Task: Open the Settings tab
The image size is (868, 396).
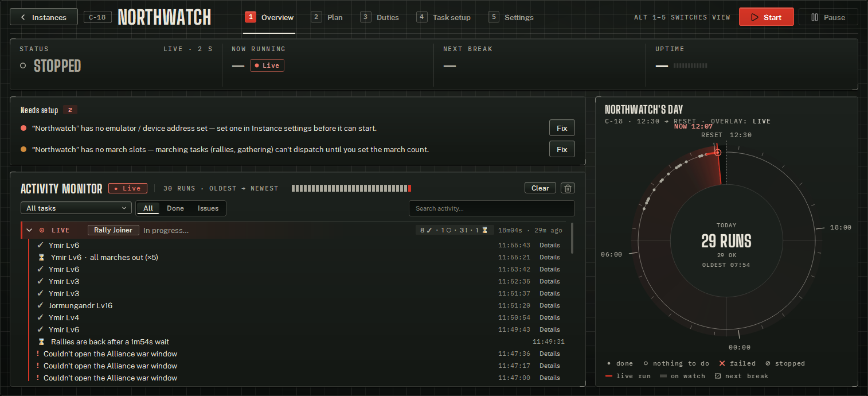Action: coord(511,17)
